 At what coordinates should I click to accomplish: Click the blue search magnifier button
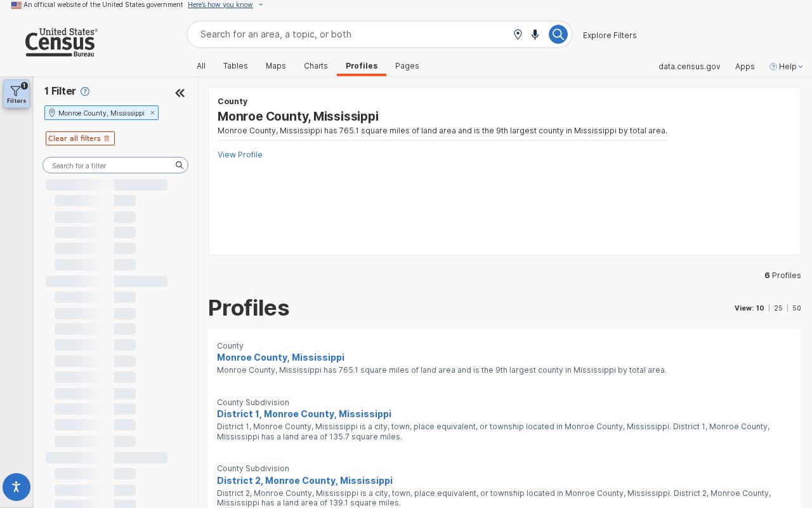(558, 34)
